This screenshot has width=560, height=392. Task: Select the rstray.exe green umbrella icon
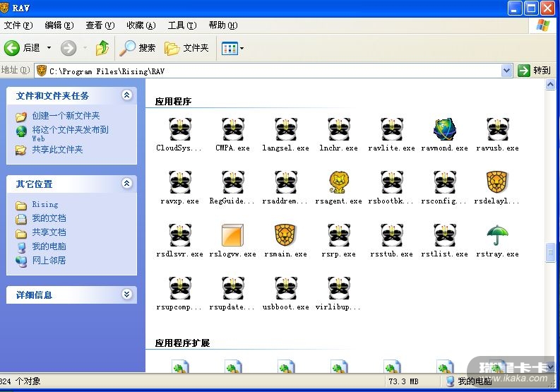coord(497,234)
